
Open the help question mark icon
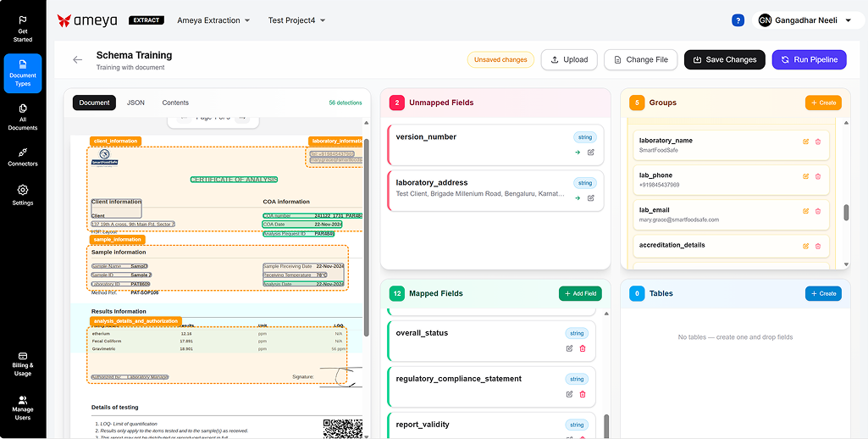tap(738, 20)
